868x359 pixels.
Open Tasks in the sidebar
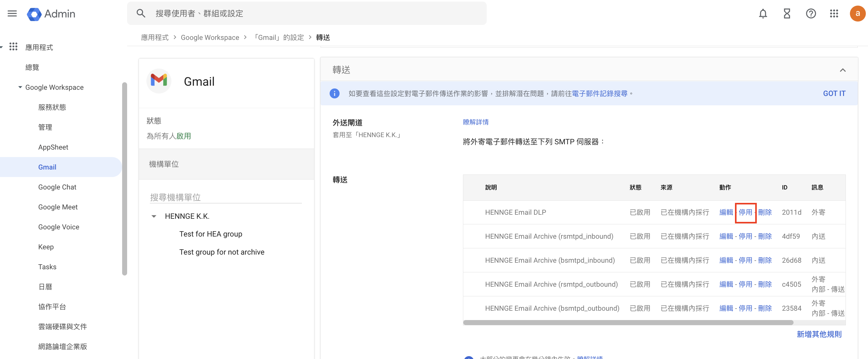(47, 267)
